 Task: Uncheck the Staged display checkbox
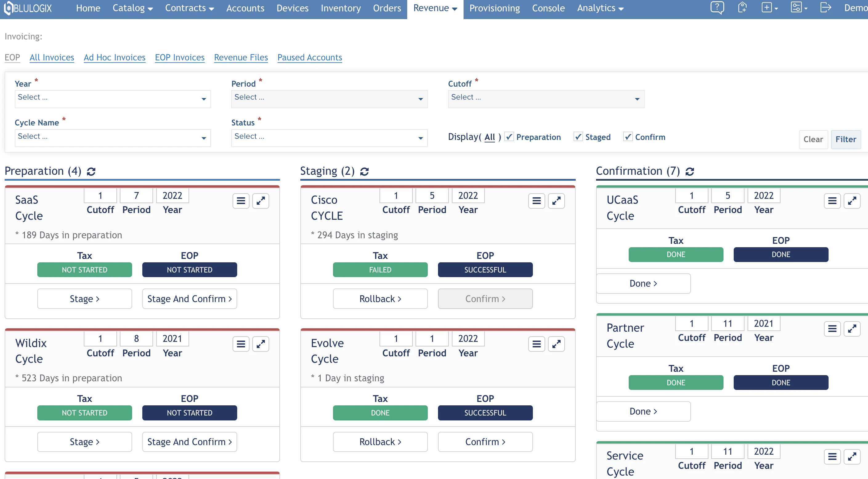(578, 137)
